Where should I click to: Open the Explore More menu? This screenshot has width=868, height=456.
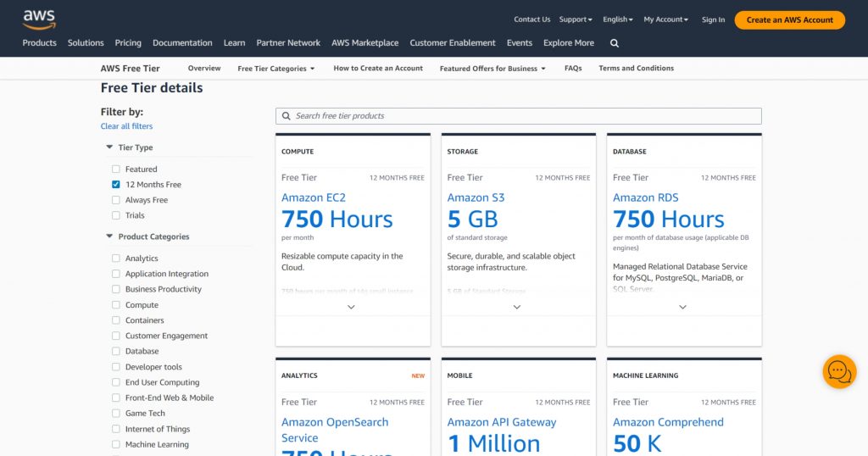tap(569, 43)
